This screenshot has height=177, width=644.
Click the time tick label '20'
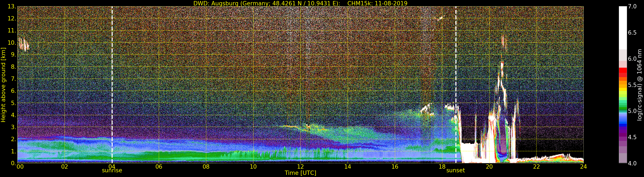489,166
